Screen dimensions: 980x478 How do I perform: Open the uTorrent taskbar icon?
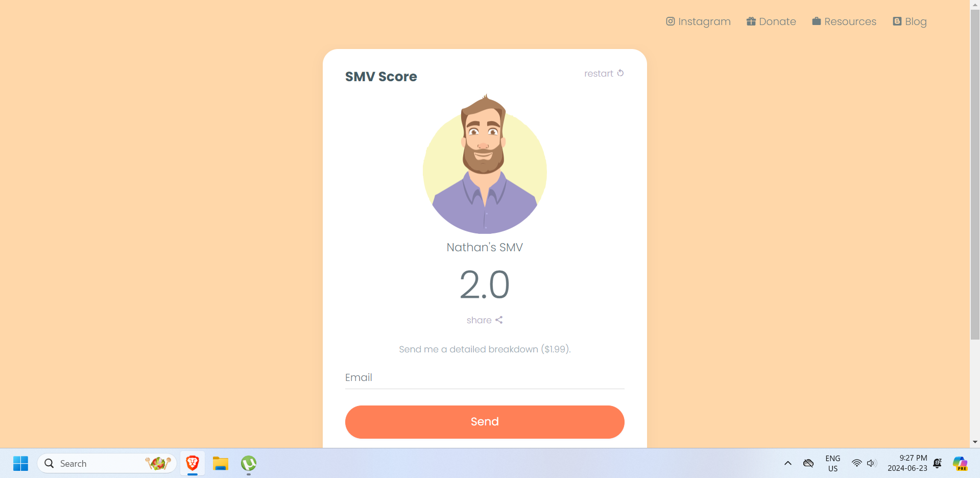[249, 463]
